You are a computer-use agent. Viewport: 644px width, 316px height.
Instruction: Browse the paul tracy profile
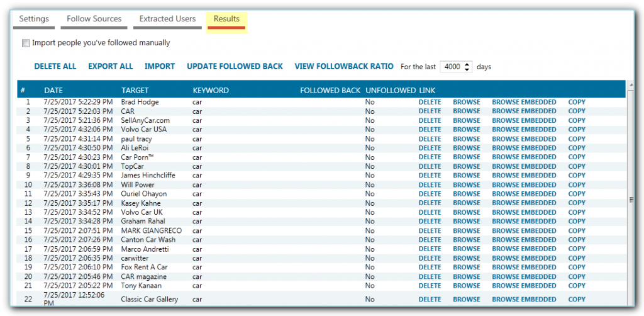click(467, 139)
